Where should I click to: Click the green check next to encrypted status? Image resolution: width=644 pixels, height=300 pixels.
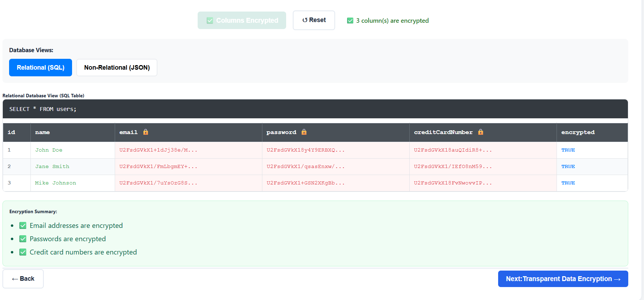350,21
